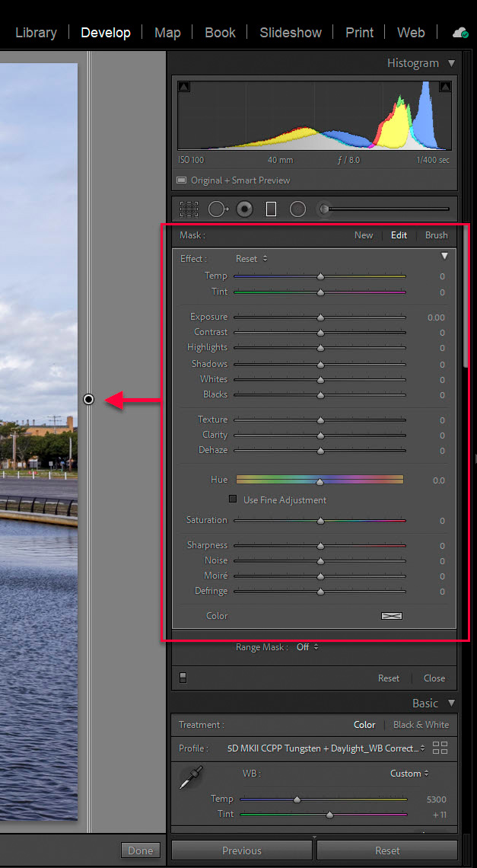Toggle the filter on/off switch
Viewport: 477px width, 868px height.
point(183,678)
